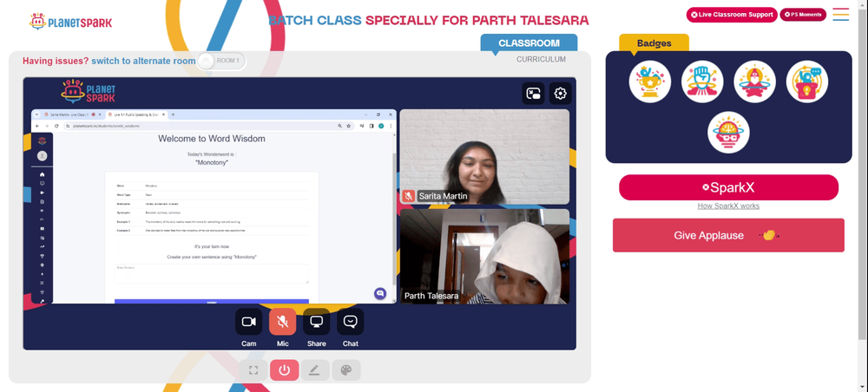Click the profile avatar in shared screen sidebar

(42, 156)
